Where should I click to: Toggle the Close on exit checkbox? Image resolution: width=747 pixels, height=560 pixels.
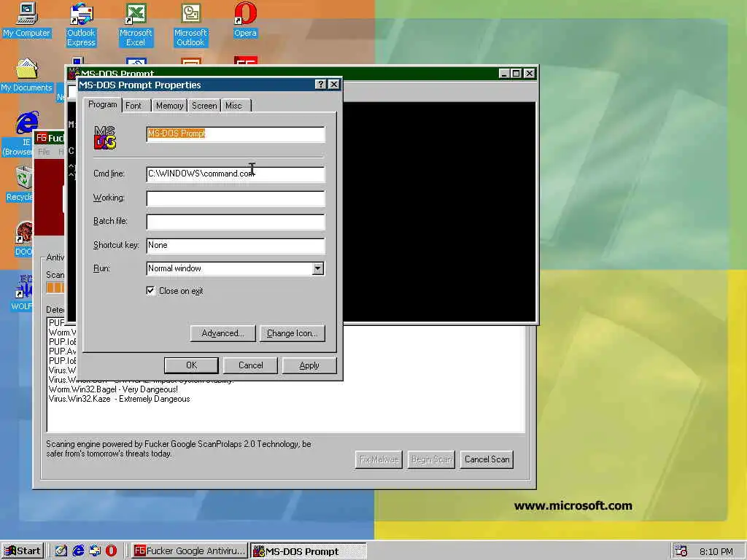click(150, 290)
